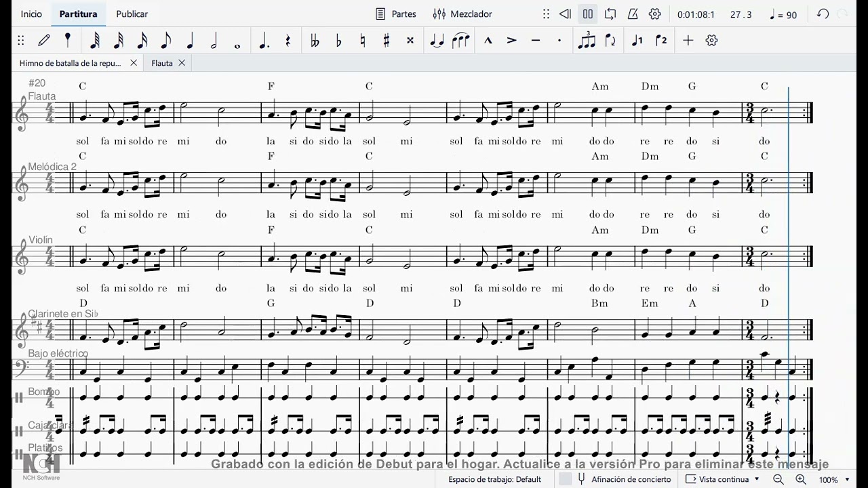Click the flip note direction tool
Image resolution: width=868 pixels, height=488 pixels.
(610, 41)
